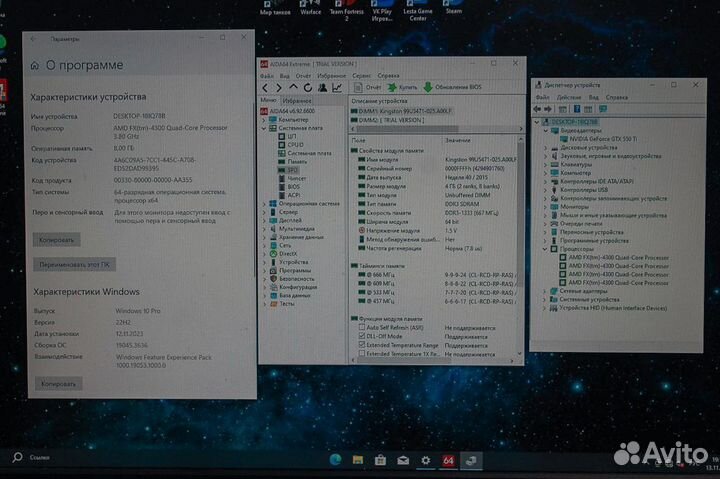Select Чипсет item in AIDA64 tree
The height and width of the screenshot is (479, 720).
pos(292,178)
